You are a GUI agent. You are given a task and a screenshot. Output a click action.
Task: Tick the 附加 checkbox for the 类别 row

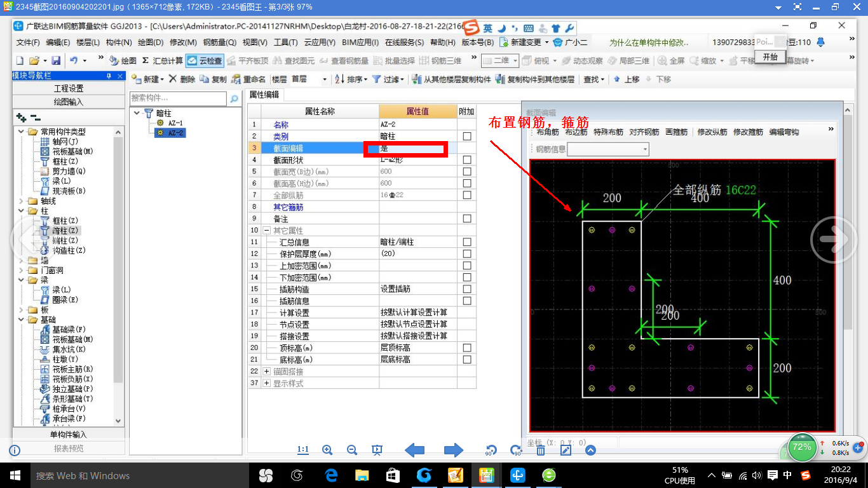467,137
